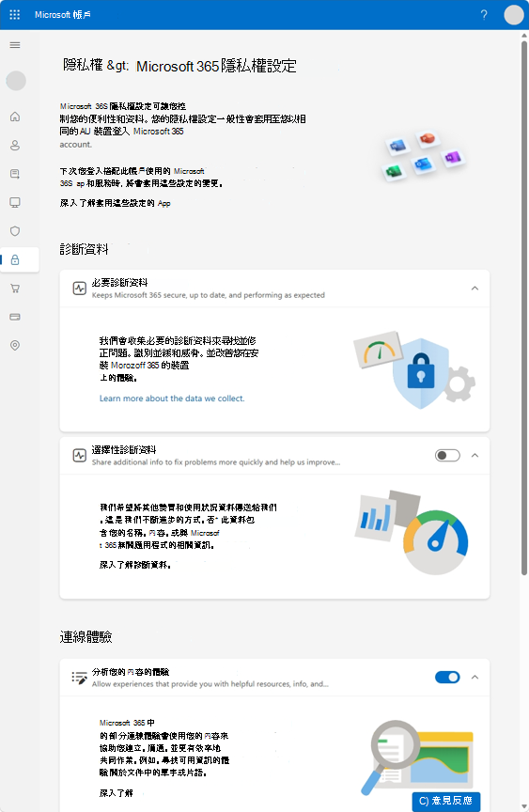Click the 分析您的內容的體驗 list-pen icon

point(79,678)
